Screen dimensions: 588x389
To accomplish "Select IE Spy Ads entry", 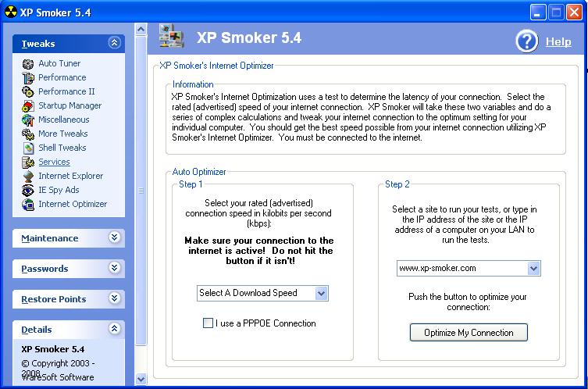I will pos(59,190).
